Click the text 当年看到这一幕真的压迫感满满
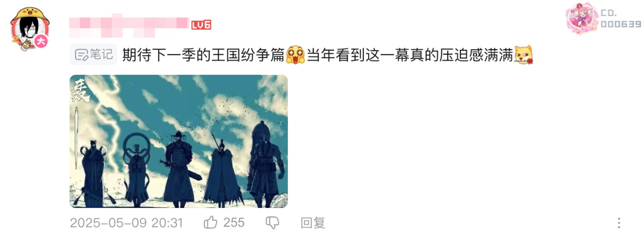644x239 pixels. [x=410, y=55]
